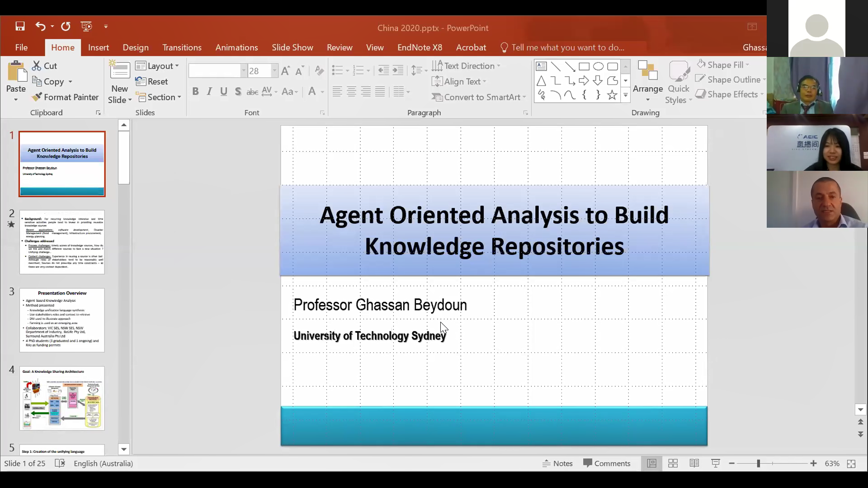This screenshot has height=488, width=868.
Task: Center the text alignment
Action: (x=351, y=92)
